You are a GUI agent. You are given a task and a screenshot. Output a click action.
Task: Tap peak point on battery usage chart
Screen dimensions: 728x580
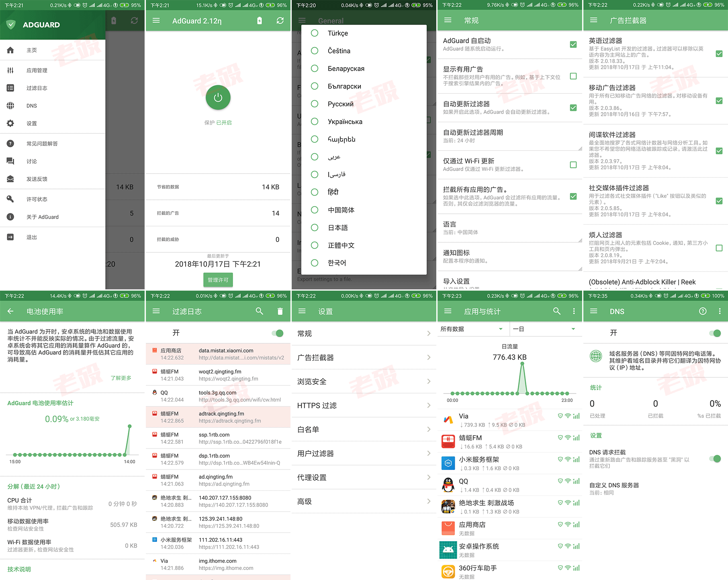(129, 426)
